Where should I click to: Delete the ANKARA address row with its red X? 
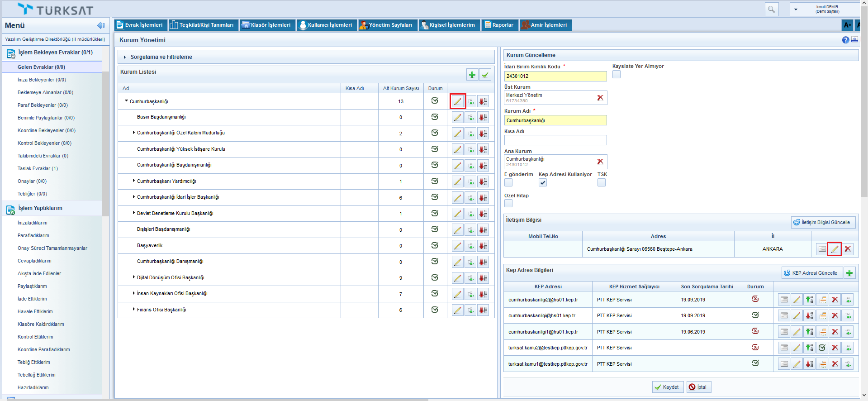[848, 249]
